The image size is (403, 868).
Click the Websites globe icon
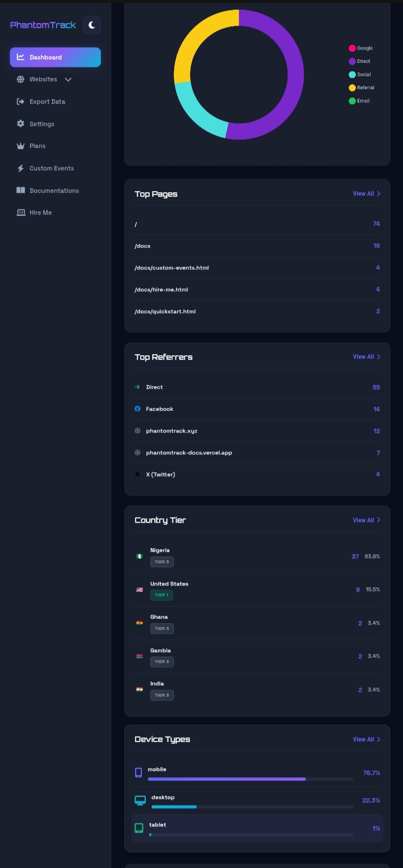coord(21,80)
